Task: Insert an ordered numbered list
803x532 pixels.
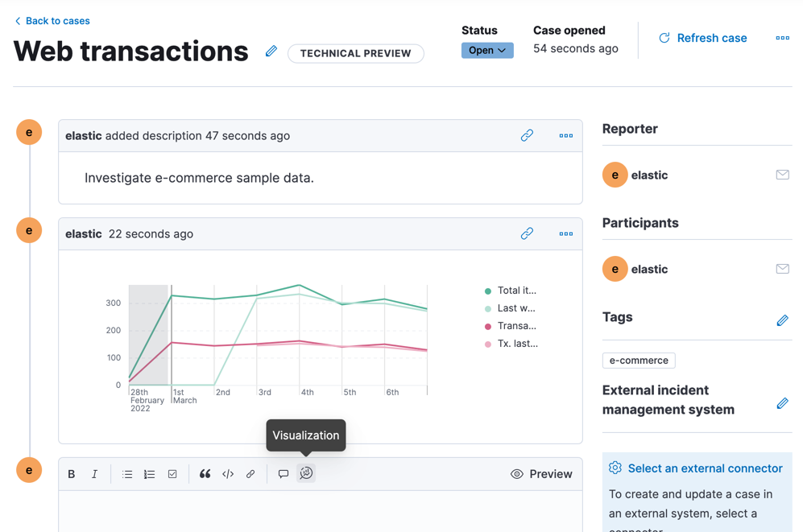Action: (x=150, y=474)
